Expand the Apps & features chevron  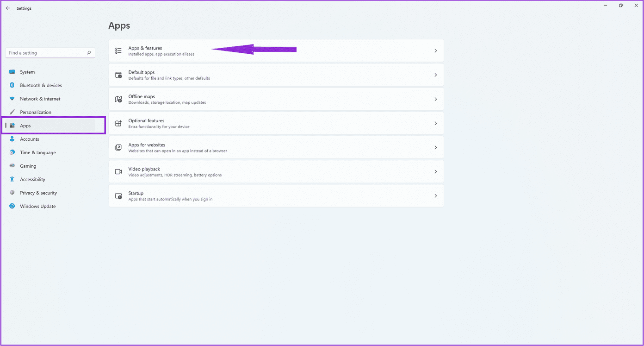436,51
